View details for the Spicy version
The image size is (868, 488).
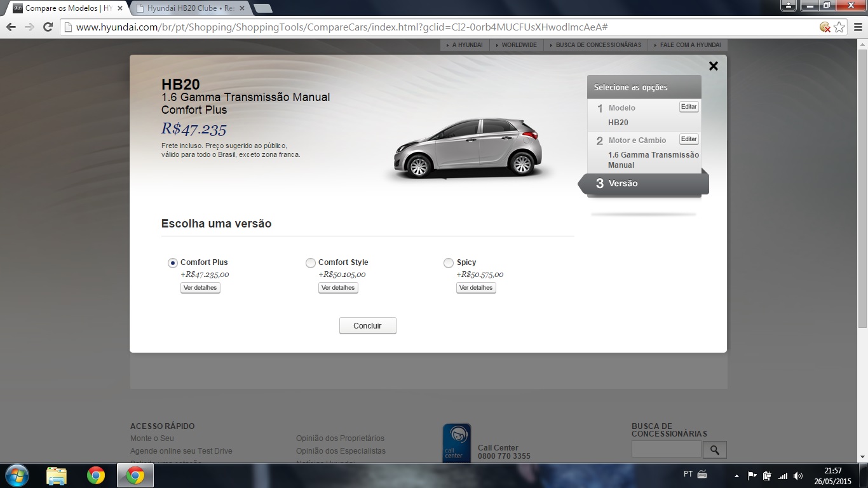(x=476, y=288)
